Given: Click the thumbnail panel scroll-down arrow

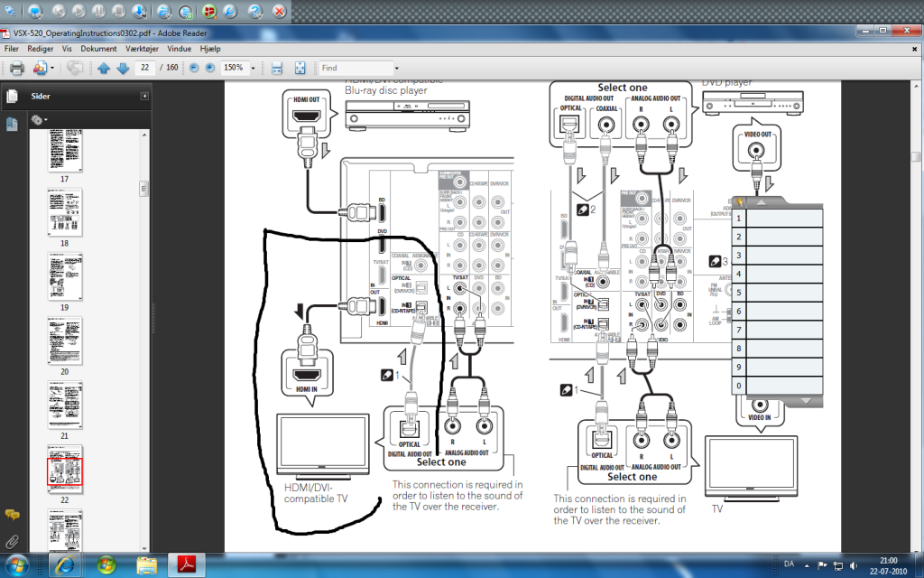Looking at the screenshot, I should [143, 548].
